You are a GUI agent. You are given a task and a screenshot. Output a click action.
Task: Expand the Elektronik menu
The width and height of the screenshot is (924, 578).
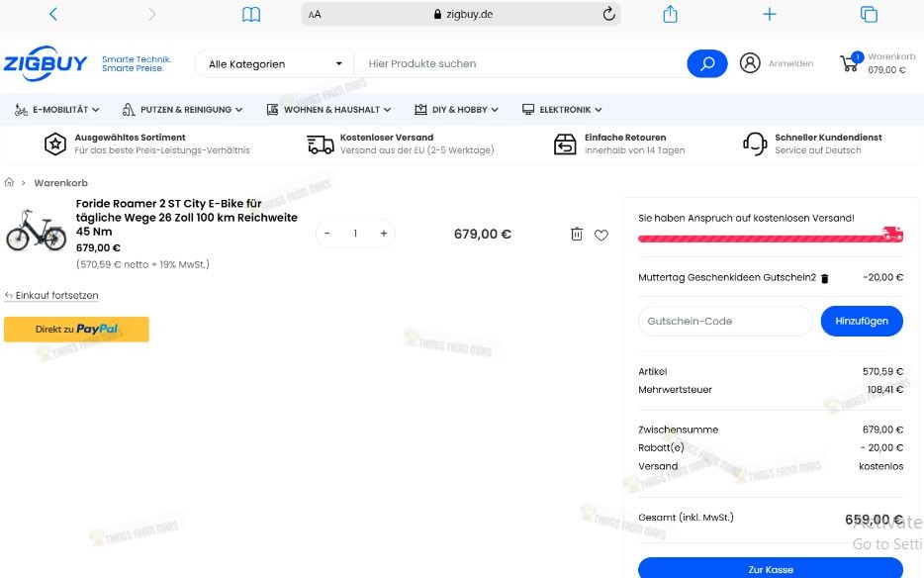pyautogui.click(x=562, y=110)
